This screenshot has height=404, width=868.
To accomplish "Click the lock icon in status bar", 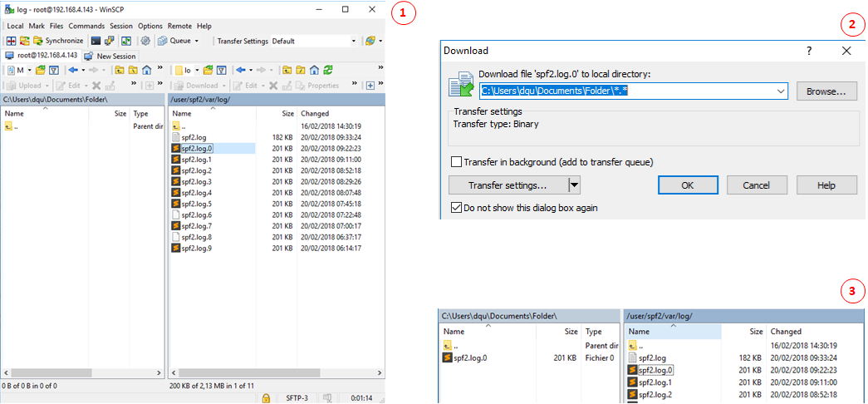I will [265, 398].
